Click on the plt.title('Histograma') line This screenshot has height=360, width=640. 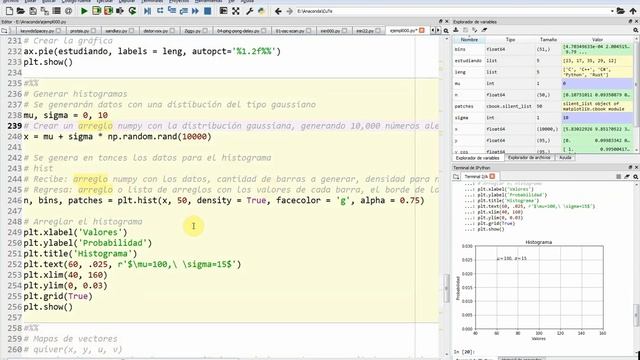point(80,253)
